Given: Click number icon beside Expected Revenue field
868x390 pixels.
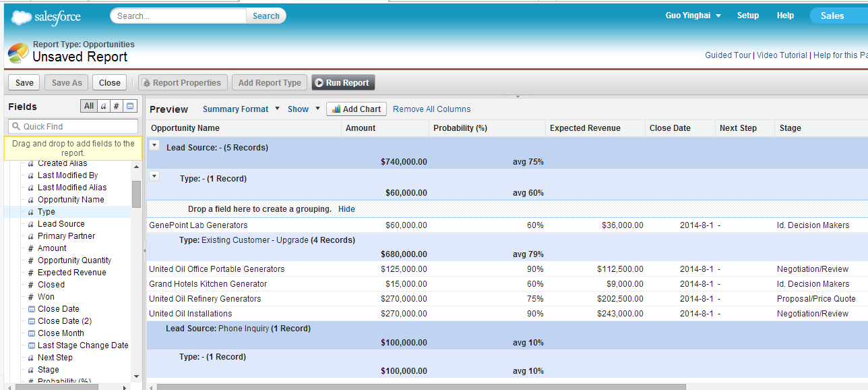Looking at the screenshot, I should click(x=31, y=273).
